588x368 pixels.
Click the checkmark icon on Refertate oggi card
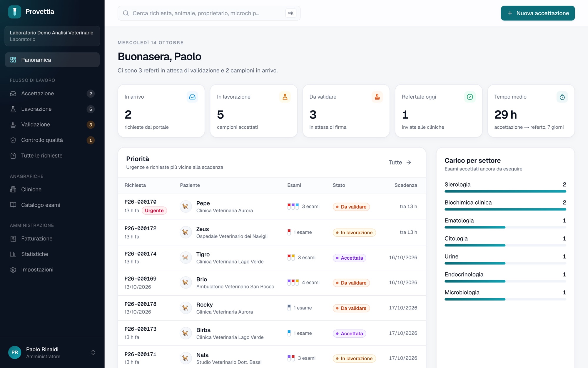[470, 97]
